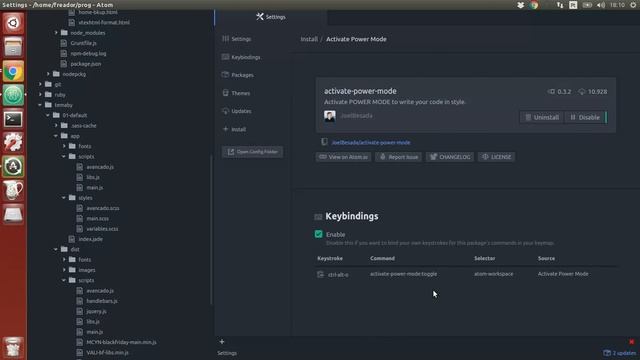Click the Report Issue button
Screen dimensions: 640x360
click(x=398, y=157)
